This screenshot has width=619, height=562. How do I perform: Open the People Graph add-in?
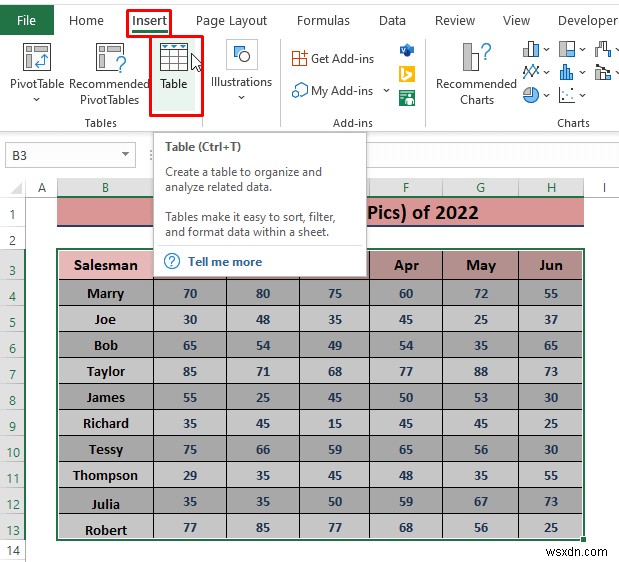407,98
